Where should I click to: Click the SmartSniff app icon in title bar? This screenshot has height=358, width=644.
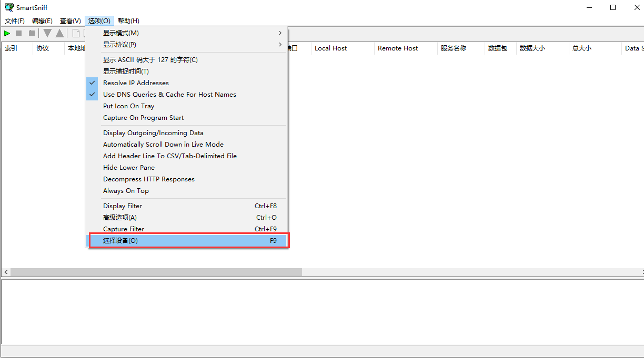pyautogui.click(x=9, y=7)
